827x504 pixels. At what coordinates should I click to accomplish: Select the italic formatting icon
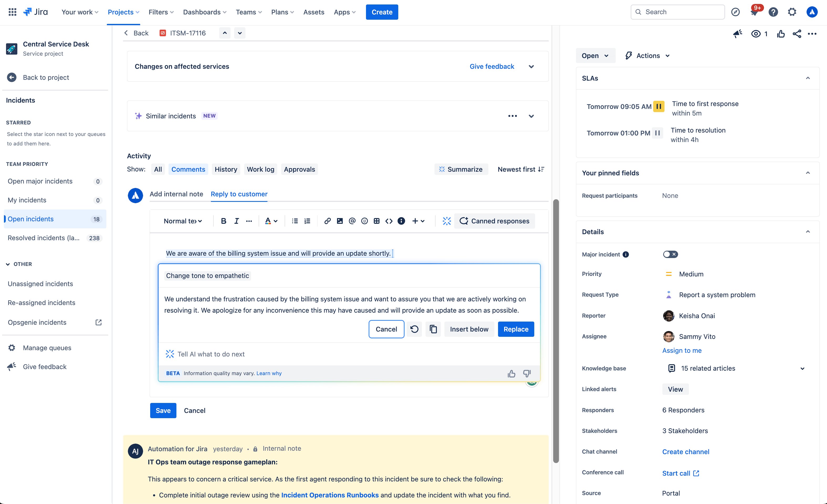(x=236, y=221)
